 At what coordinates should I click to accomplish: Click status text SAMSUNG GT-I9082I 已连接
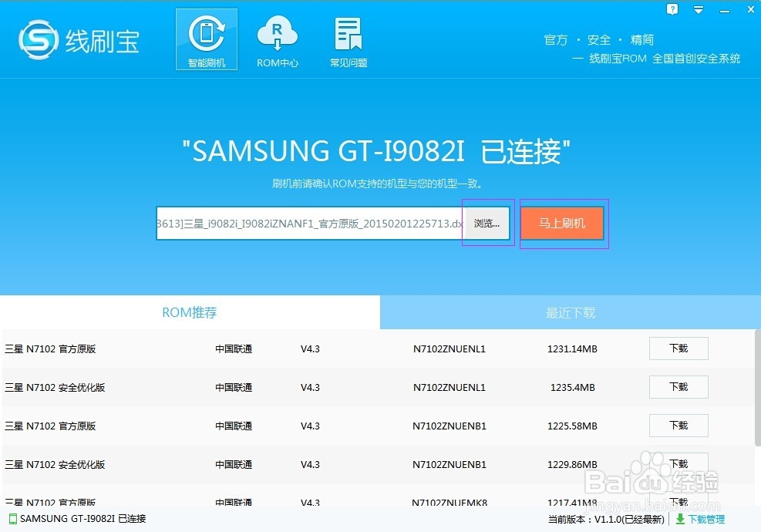pos(83,519)
